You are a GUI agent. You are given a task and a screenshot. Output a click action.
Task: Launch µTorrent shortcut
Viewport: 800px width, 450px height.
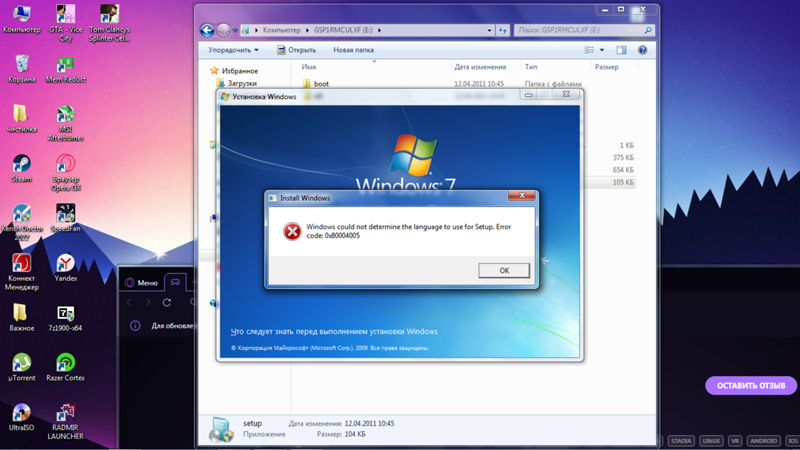21,367
